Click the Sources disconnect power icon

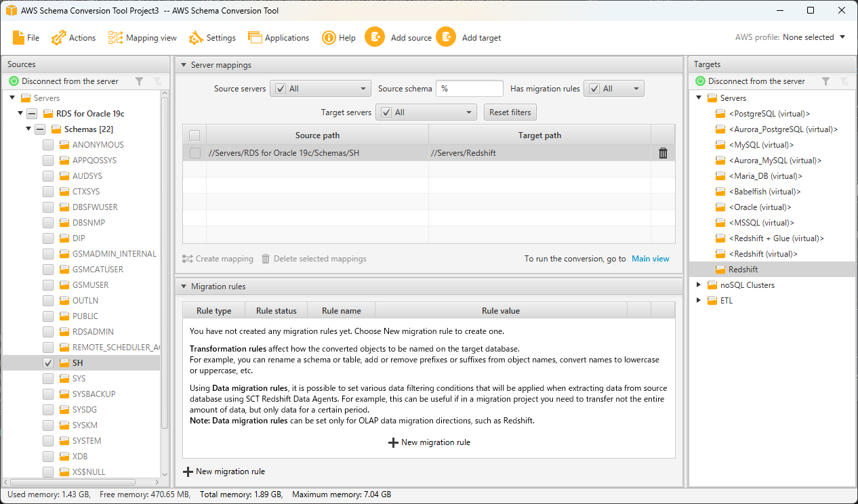14,81
